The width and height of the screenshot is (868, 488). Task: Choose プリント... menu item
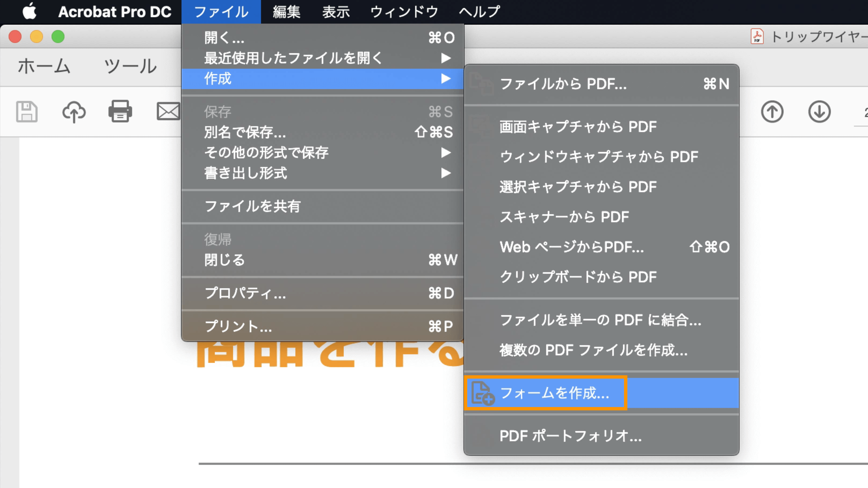click(322, 326)
